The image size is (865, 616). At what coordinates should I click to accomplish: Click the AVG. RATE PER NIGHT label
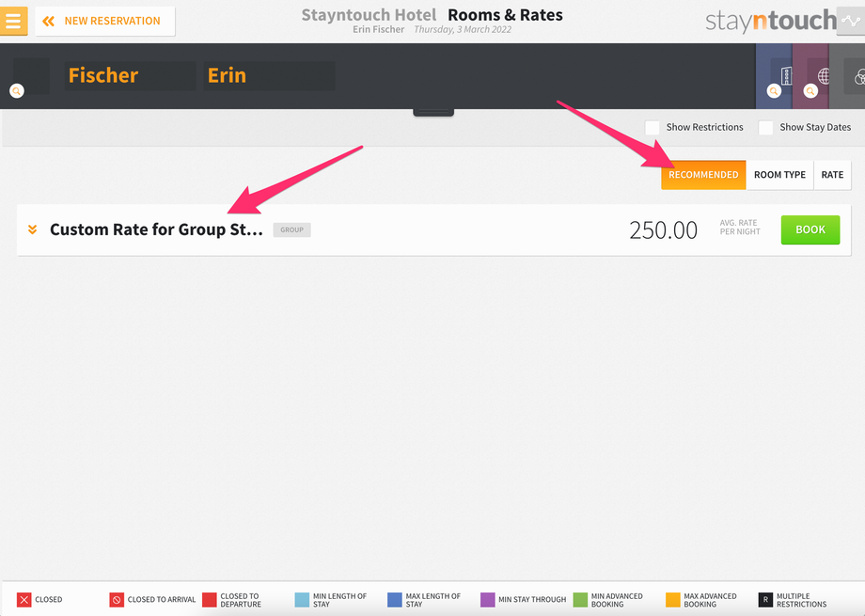point(740,227)
